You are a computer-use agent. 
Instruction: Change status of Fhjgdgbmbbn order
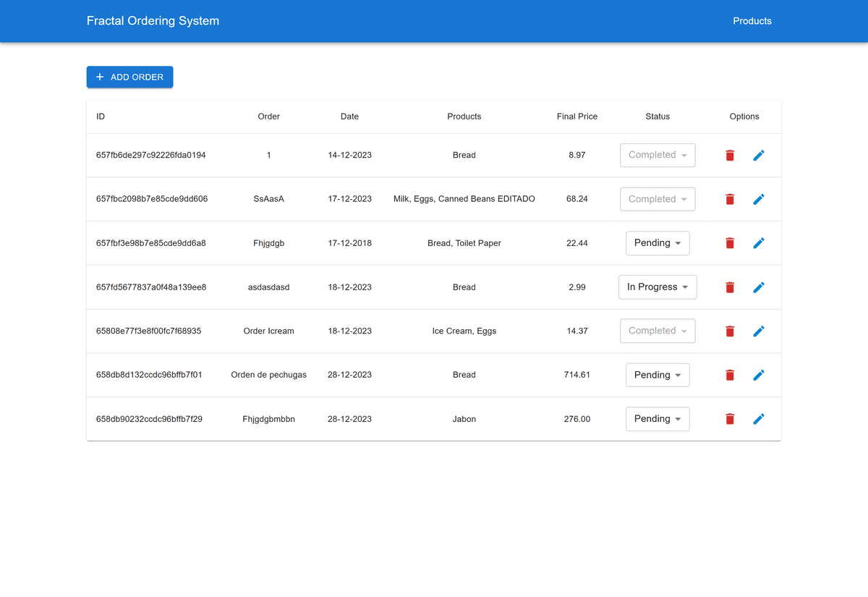[658, 419]
